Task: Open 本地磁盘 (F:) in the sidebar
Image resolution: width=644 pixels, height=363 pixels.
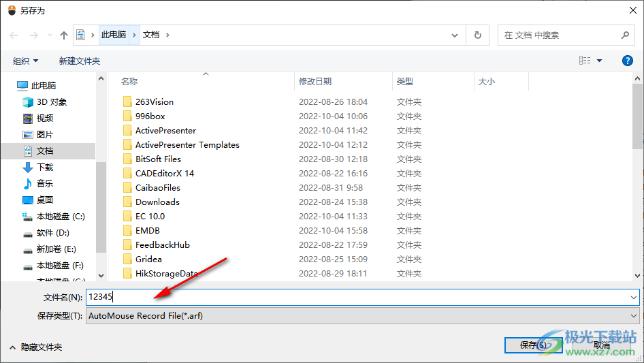Action: coord(53,266)
